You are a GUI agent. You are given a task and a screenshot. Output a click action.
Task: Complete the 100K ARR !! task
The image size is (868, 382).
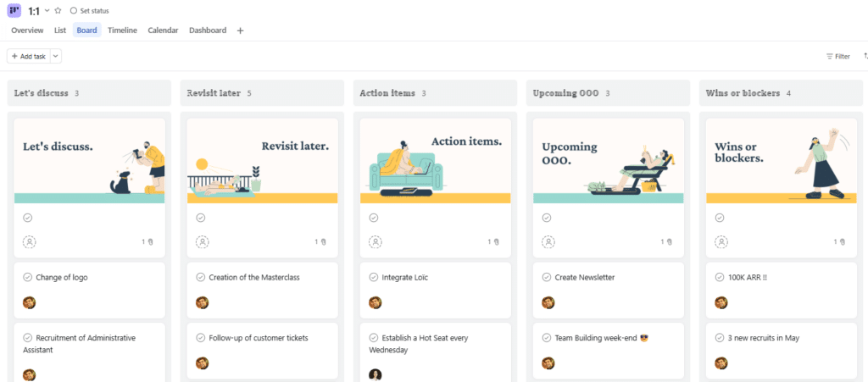click(x=720, y=277)
